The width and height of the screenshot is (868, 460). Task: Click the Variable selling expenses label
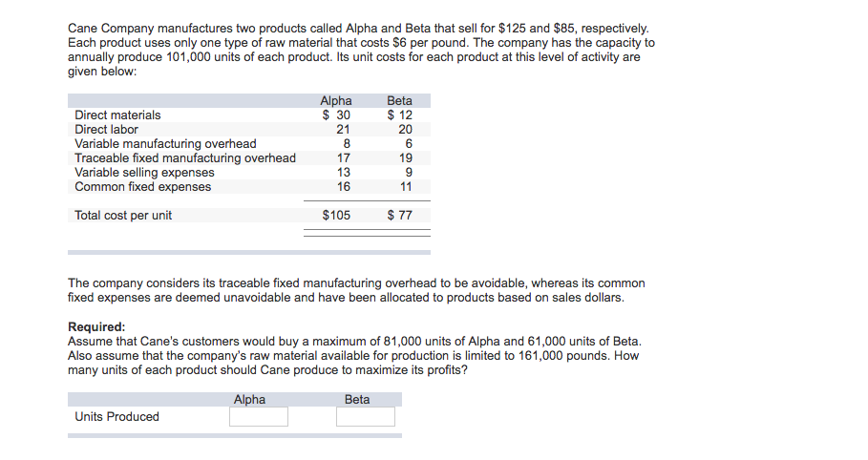coord(144,173)
